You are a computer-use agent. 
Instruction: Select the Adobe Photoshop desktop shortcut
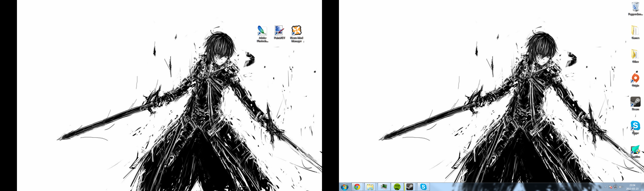262,34
